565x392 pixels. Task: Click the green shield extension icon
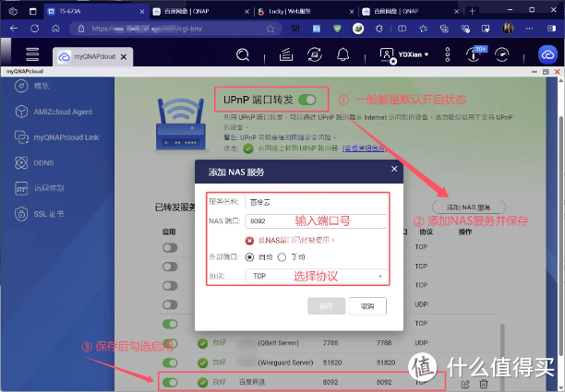coord(337,29)
